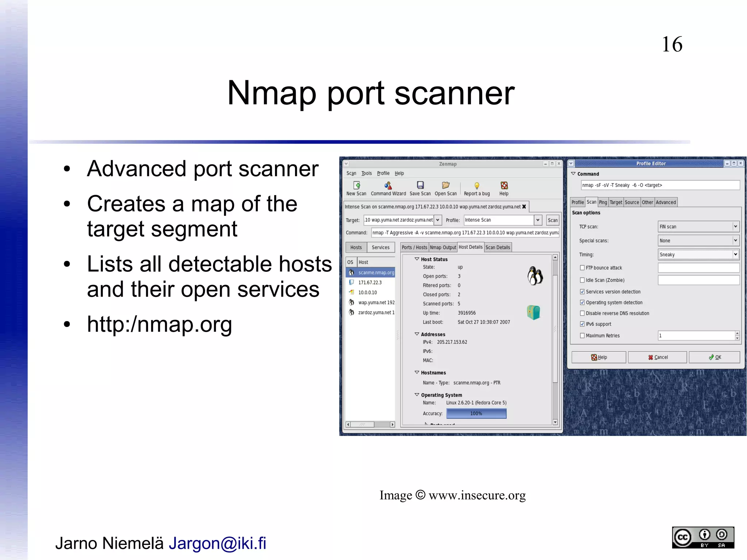Click the Report a bug lightbulb icon
747x560 pixels.
click(477, 186)
